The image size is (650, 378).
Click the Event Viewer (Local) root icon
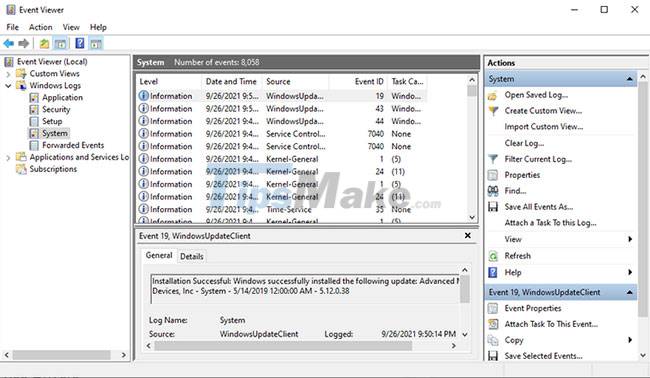[x=9, y=62]
